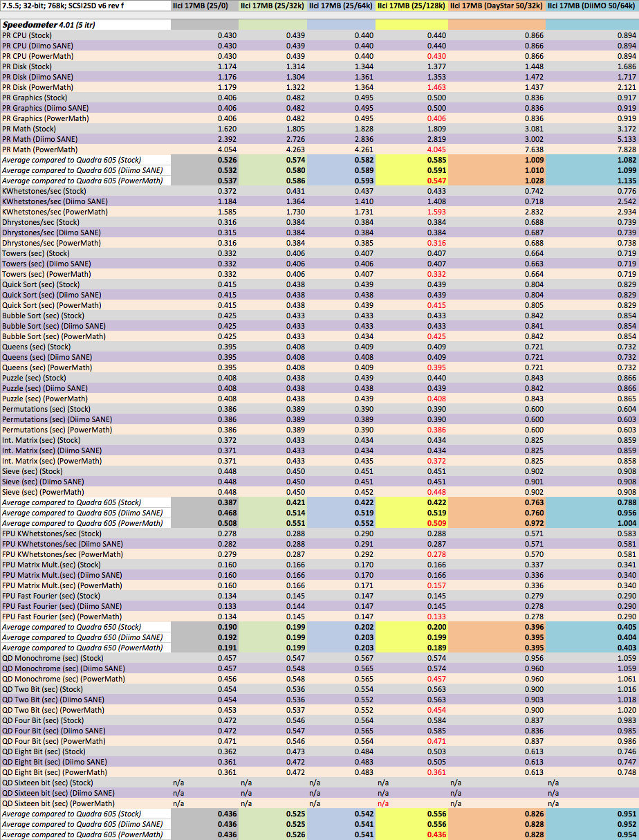The image size is (639, 840).
Task: Click 0.954 in the bottom PowerMath average row
Action: [625, 834]
